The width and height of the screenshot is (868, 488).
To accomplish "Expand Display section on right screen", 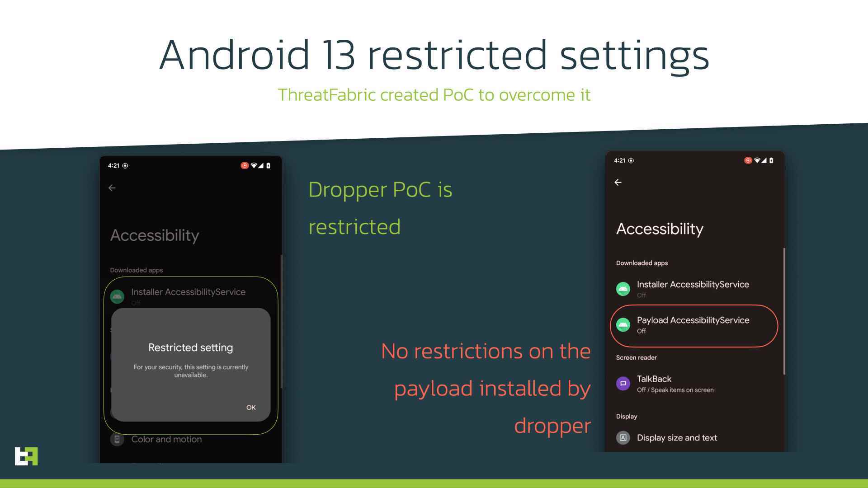I will tap(627, 416).
